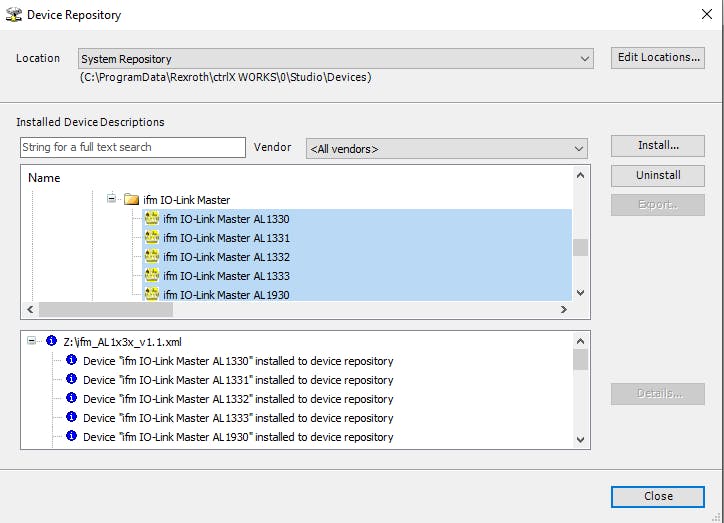Select ifm IO-Link Master AL1930 row
The width and height of the screenshot is (724, 523).
point(357,294)
